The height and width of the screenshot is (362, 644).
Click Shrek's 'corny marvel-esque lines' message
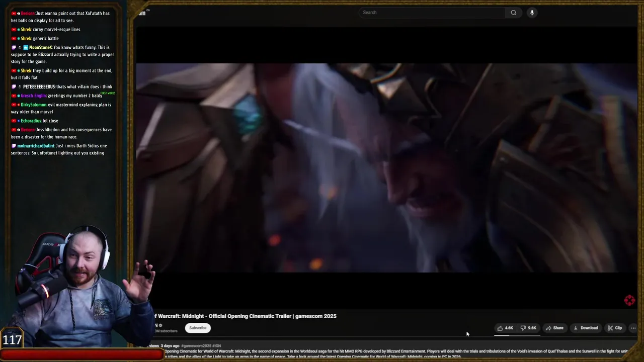[56, 30]
